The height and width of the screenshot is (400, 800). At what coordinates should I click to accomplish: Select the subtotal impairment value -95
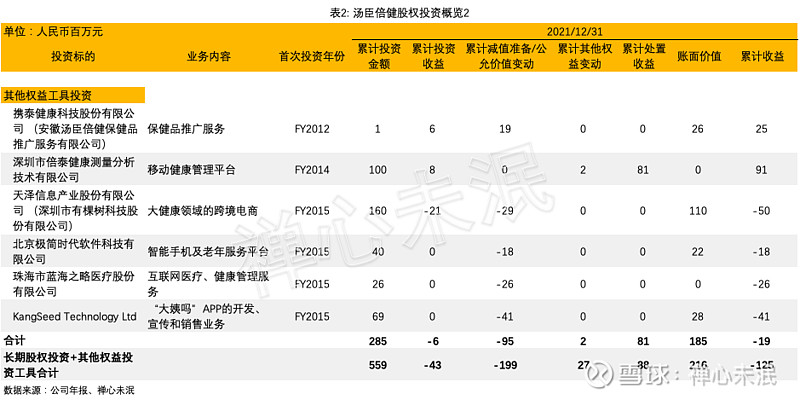pos(504,340)
